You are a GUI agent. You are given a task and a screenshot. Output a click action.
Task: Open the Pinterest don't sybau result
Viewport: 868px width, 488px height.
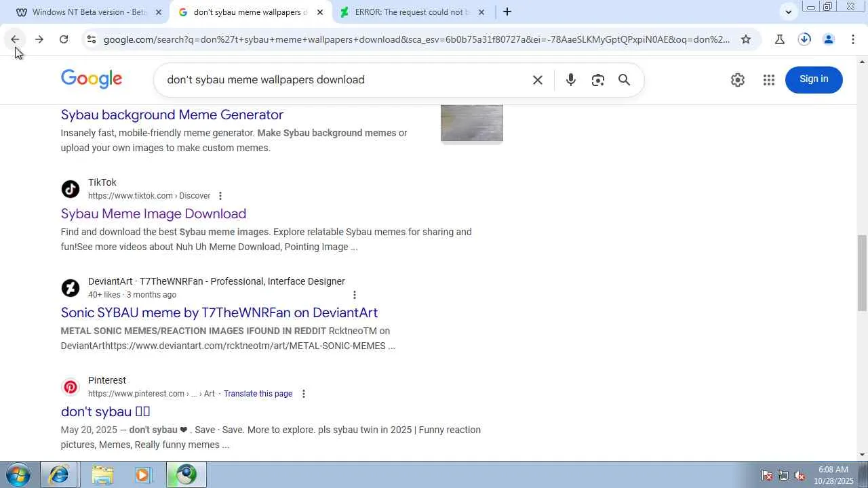(x=105, y=411)
